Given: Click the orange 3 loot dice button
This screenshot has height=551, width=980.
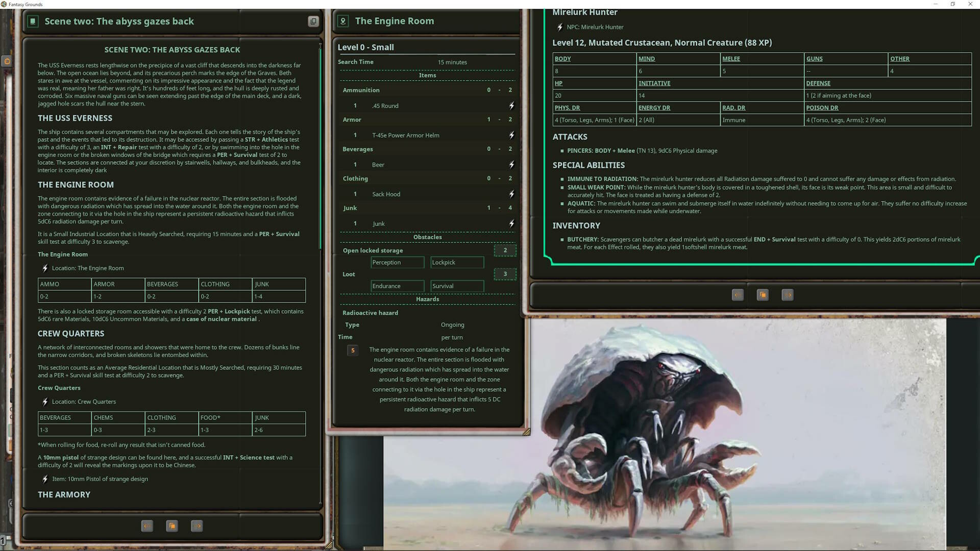Looking at the screenshot, I should (x=505, y=274).
